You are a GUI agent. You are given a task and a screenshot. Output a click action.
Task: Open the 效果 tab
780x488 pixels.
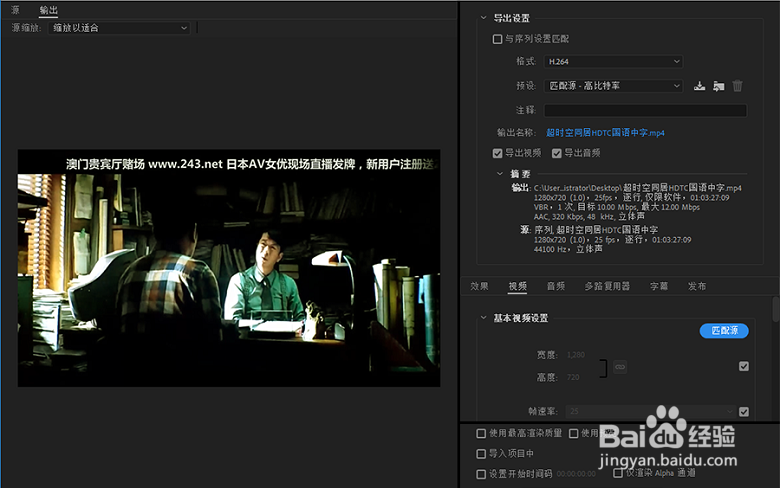(x=480, y=286)
